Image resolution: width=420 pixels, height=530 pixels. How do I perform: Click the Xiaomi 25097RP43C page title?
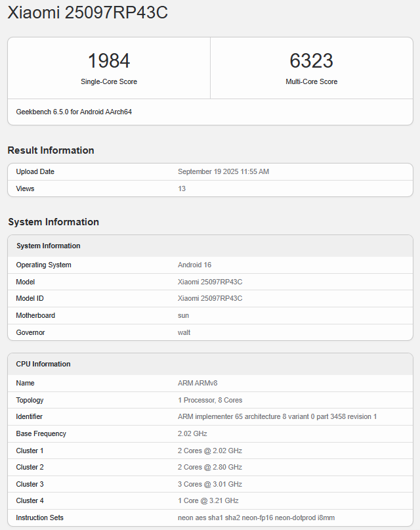(87, 12)
